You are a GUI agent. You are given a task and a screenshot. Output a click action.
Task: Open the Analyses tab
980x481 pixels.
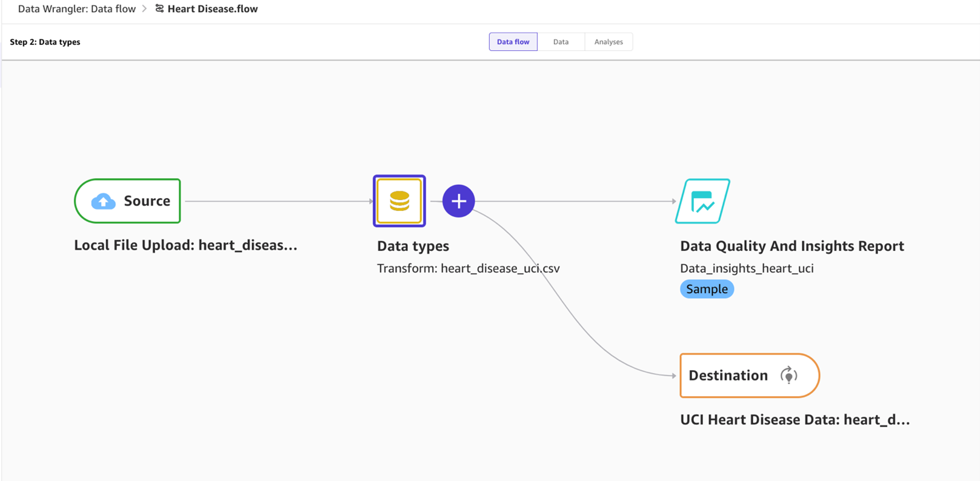point(608,42)
